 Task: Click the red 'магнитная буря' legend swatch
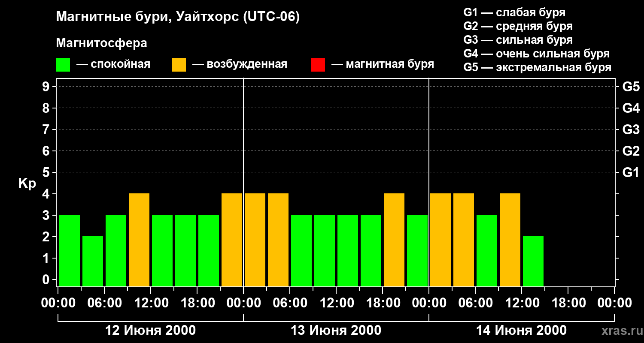click(x=318, y=65)
